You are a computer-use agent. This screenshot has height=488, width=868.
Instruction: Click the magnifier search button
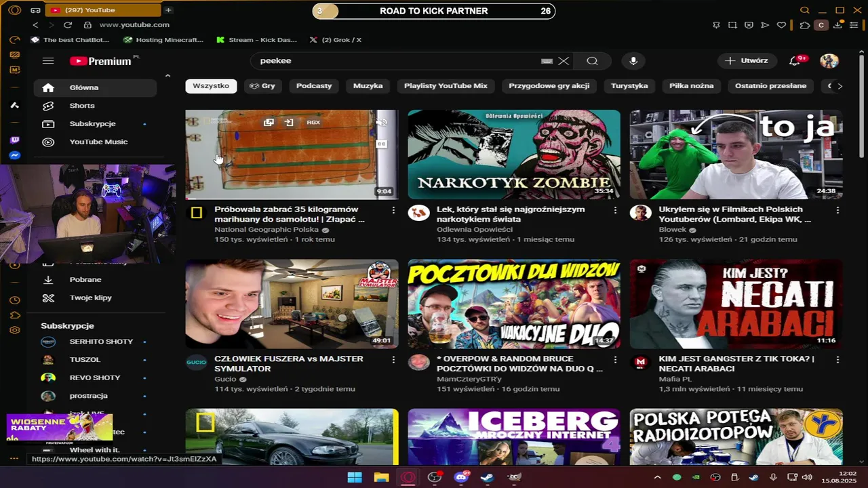pyautogui.click(x=592, y=61)
